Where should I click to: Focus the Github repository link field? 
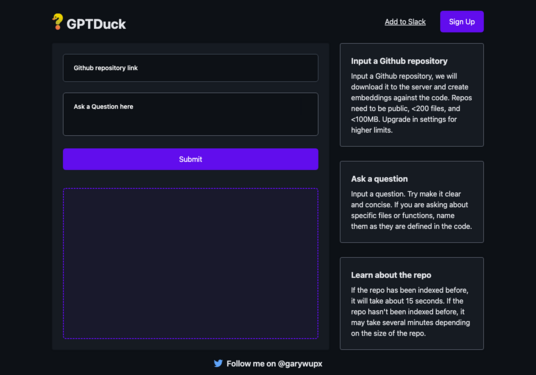(x=190, y=68)
